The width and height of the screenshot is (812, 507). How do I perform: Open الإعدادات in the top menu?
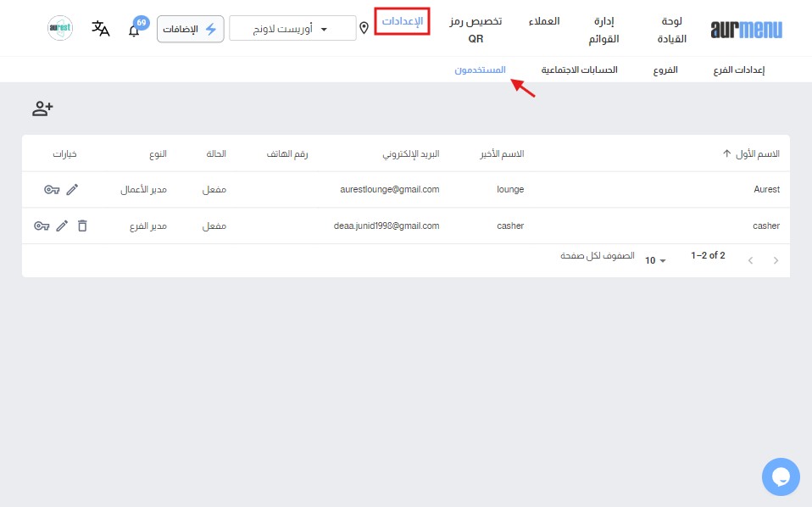click(x=403, y=20)
